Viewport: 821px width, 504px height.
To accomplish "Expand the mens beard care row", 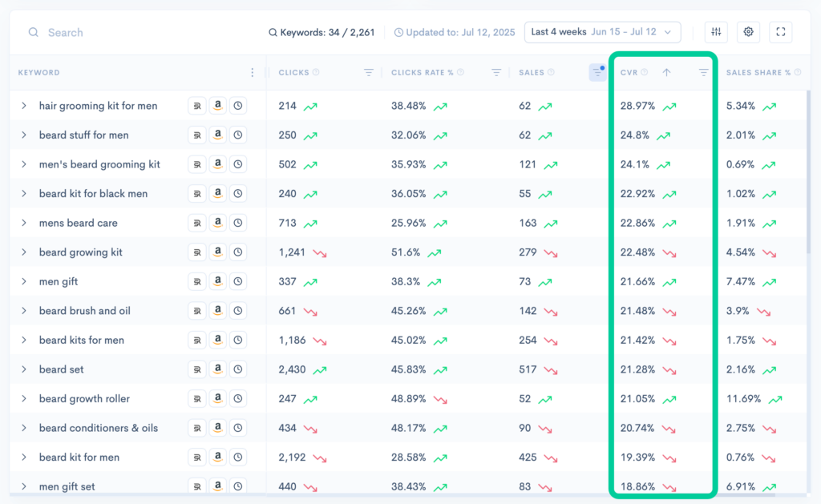I will [24, 223].
